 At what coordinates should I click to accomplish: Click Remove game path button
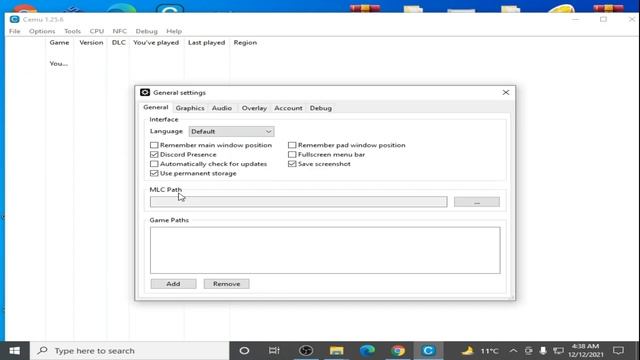[x=227, y=284]
